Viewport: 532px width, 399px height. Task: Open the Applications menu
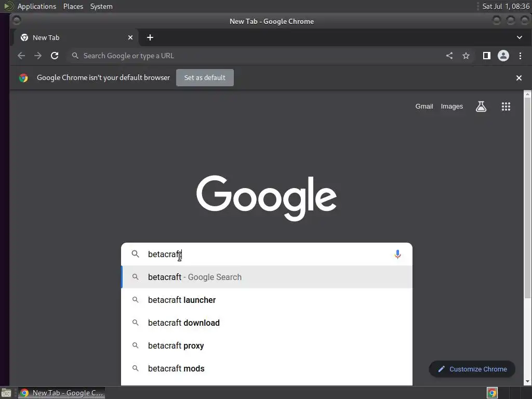[37, 6]
